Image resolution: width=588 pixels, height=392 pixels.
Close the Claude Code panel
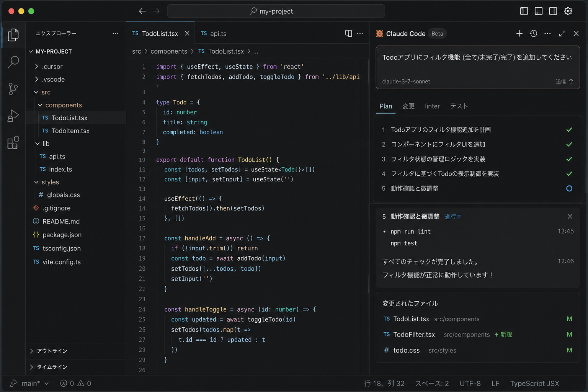click(576, 34)
